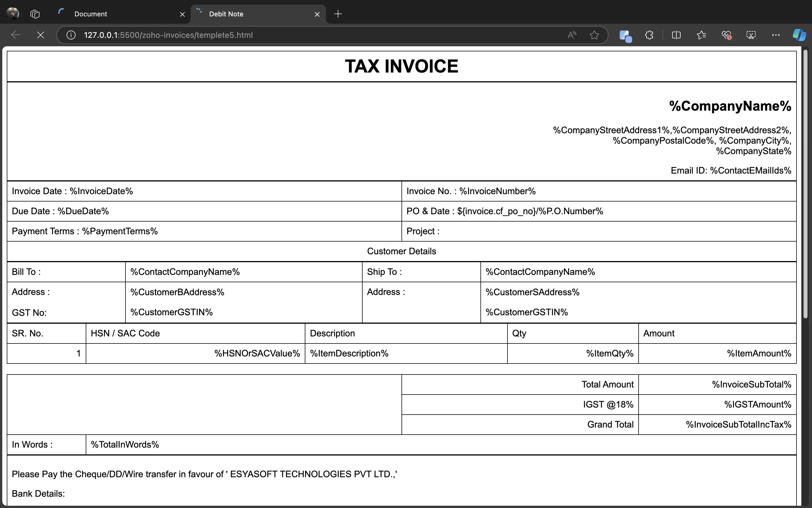Click the Bank Details label
This screenshot has height=508, width=812.
38,494
